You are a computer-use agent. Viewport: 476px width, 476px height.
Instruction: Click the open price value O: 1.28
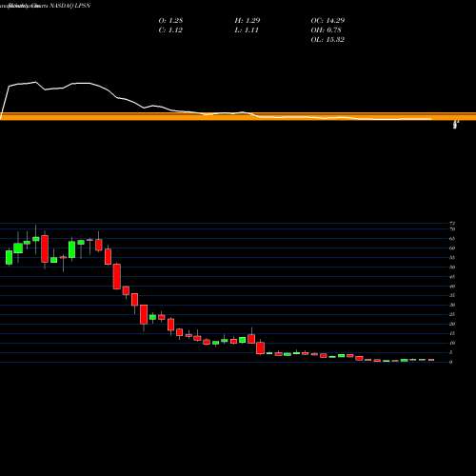[x=170, y=20]
